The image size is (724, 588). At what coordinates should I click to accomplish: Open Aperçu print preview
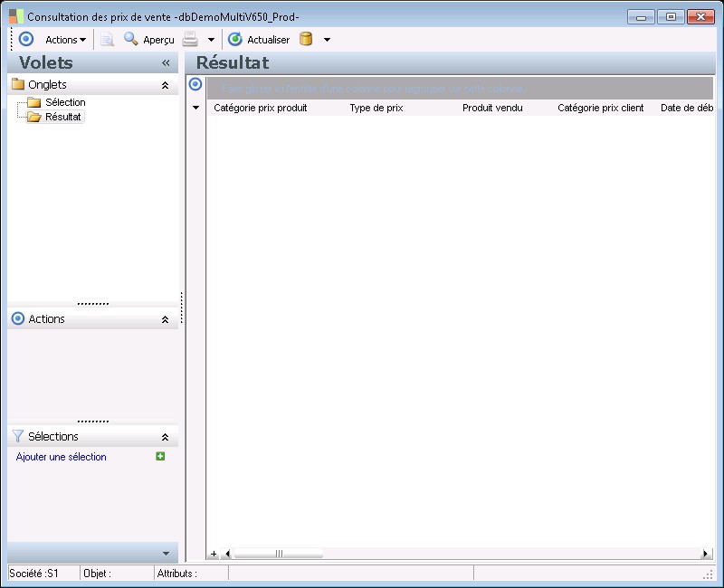[148, 40]
